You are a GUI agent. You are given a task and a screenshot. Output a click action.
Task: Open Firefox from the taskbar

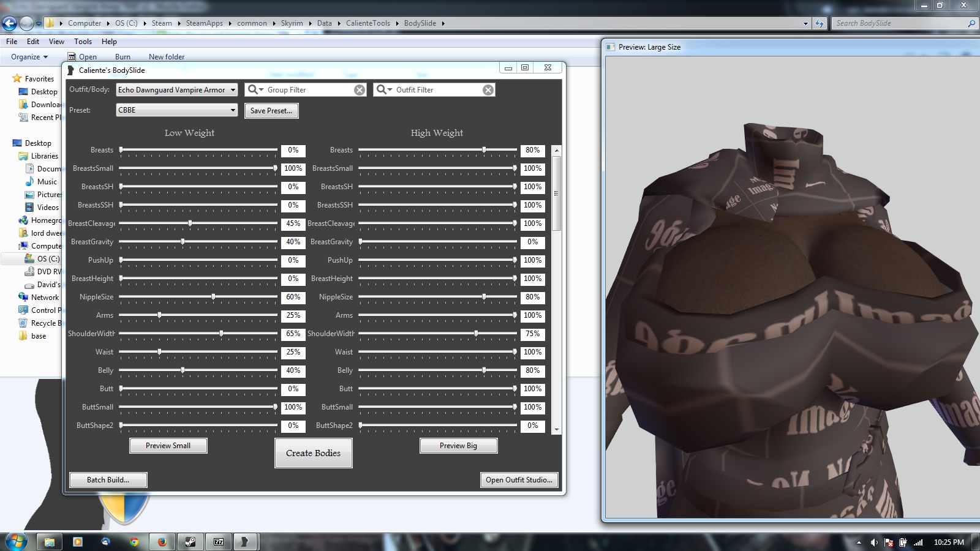[x=162, y=542]
